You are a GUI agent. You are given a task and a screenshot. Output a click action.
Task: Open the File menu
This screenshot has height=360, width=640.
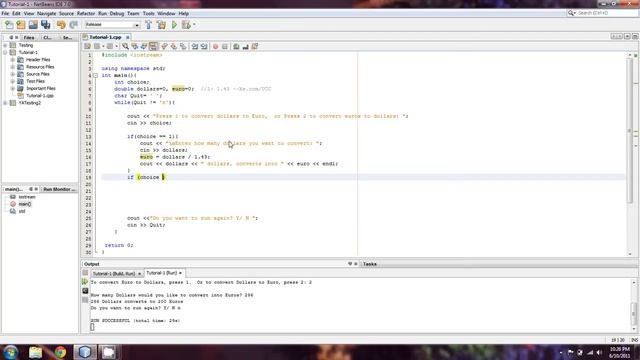(5, 13)
